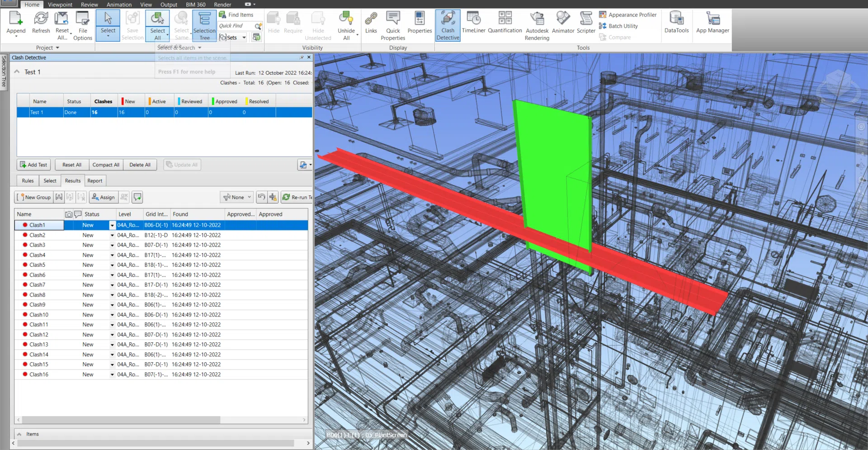Open the Clash1 status dropdown
868x450 pixels.
[112, 225]
